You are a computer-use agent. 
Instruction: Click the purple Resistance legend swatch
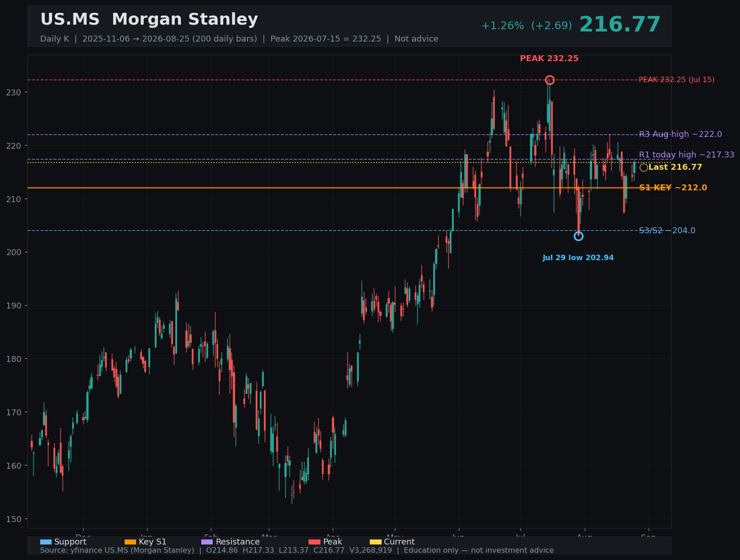coord(207,542)
